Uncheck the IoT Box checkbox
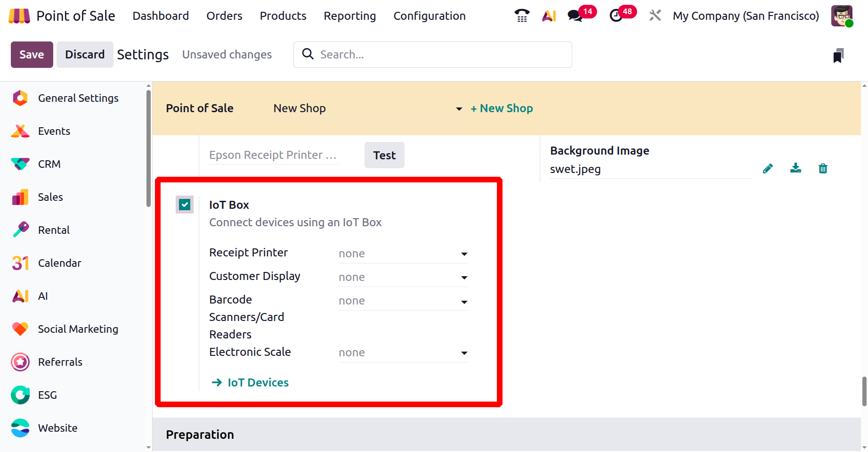Viewport: 868px width, 452px height. point(185,205)
